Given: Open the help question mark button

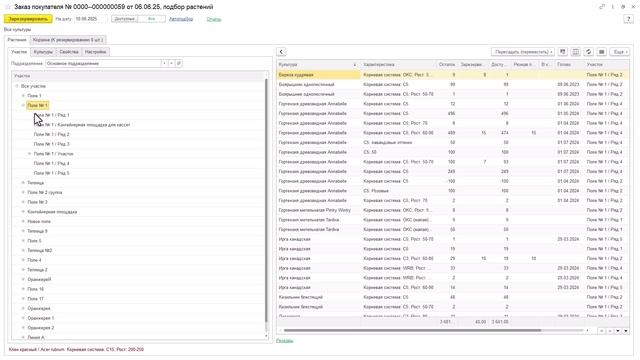Looking at the screenshot, I should click(x=628, y=19).
